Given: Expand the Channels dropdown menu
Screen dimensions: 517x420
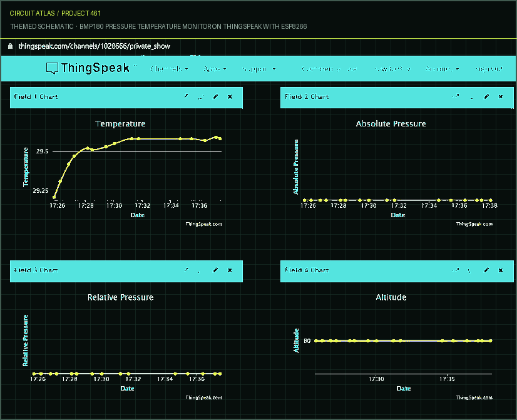Looking at the screenshot, I should [169, 69].
